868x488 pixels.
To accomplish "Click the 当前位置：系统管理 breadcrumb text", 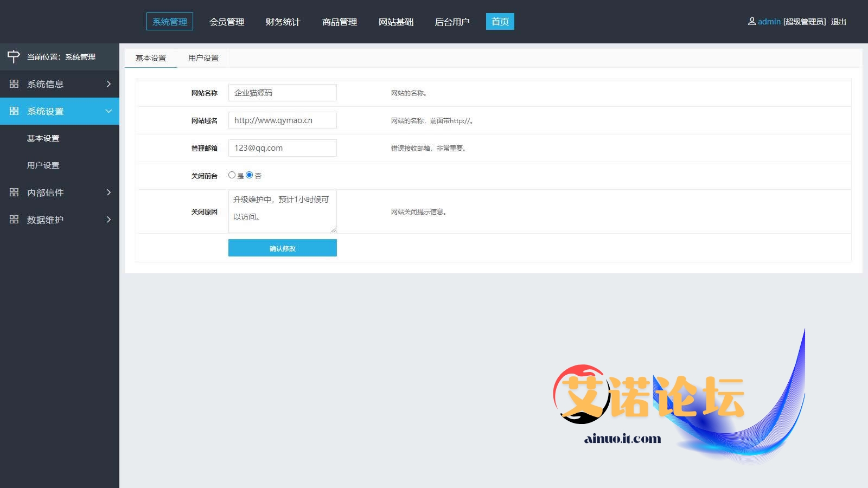I will coord(61,57).
